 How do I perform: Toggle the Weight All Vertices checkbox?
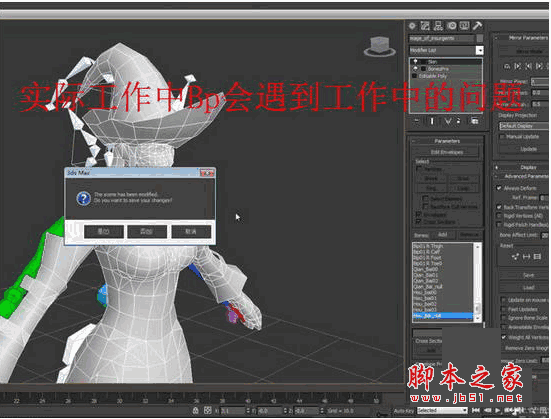tap(504, 337)
